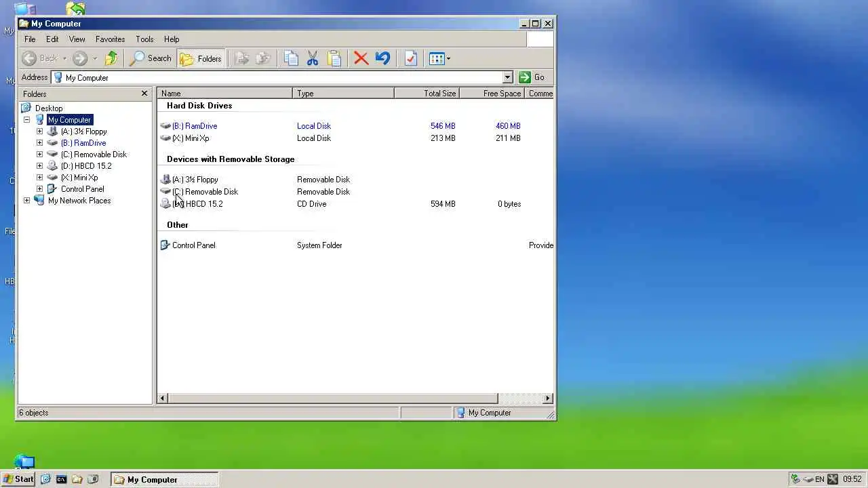Click My Computer taskbar button
This screenshot has height=488, width=868.
coord(165,479)
